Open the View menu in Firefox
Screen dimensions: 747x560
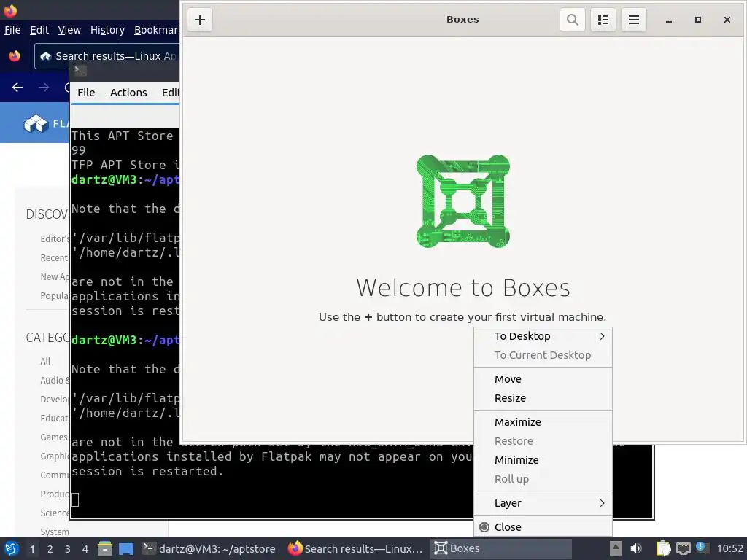[69, 30]
